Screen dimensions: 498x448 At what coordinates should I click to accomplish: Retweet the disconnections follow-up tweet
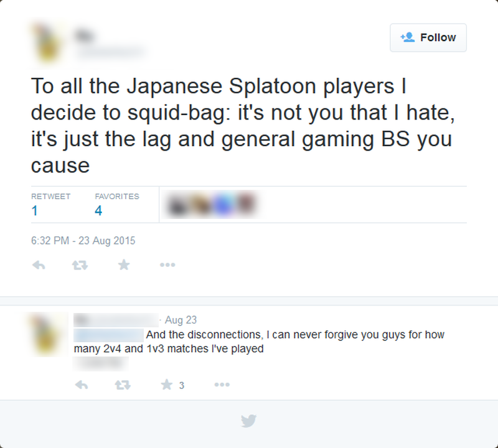click(123, 385)
